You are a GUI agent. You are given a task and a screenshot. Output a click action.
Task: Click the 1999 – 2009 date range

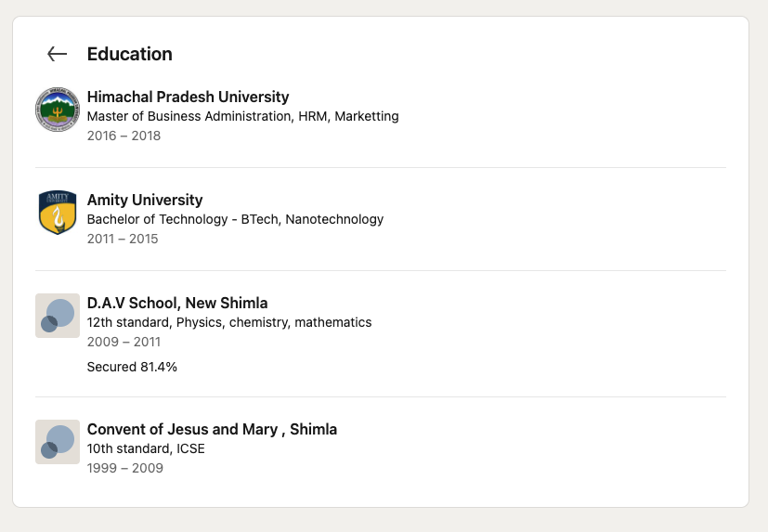pos(124,468)
